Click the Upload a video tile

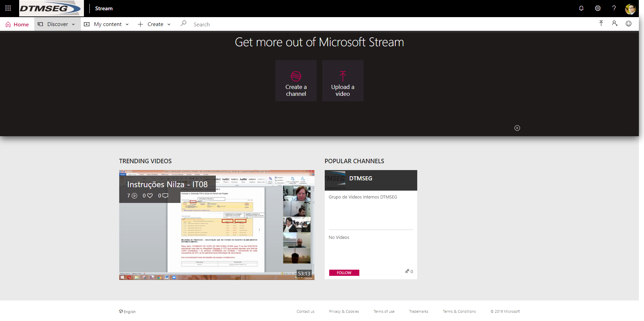[x=343, y=81]
